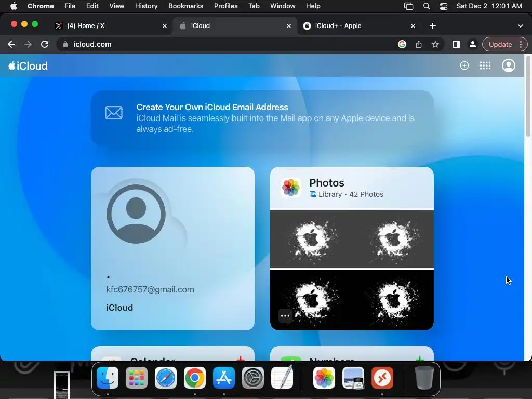This screenshot has width=532, height=399.
Task: Open the Bookmarks menu
Action: pos(185,6)
